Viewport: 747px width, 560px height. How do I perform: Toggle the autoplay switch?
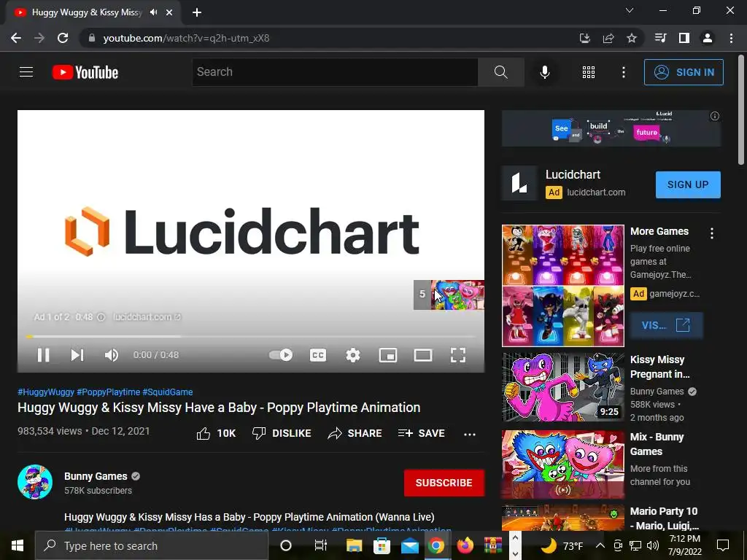[x=281, y=355]
